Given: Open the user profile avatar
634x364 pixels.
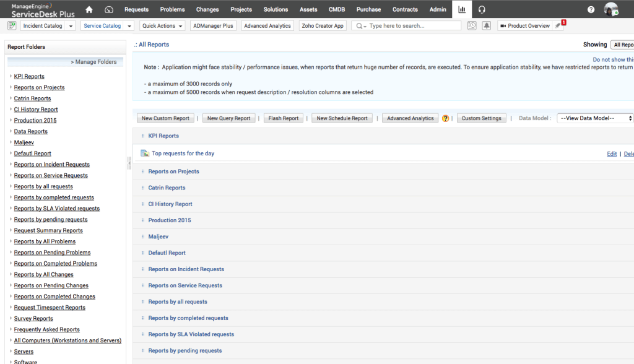Looking at the screenshot, I should pyautogui.click(x=611, y=9).
